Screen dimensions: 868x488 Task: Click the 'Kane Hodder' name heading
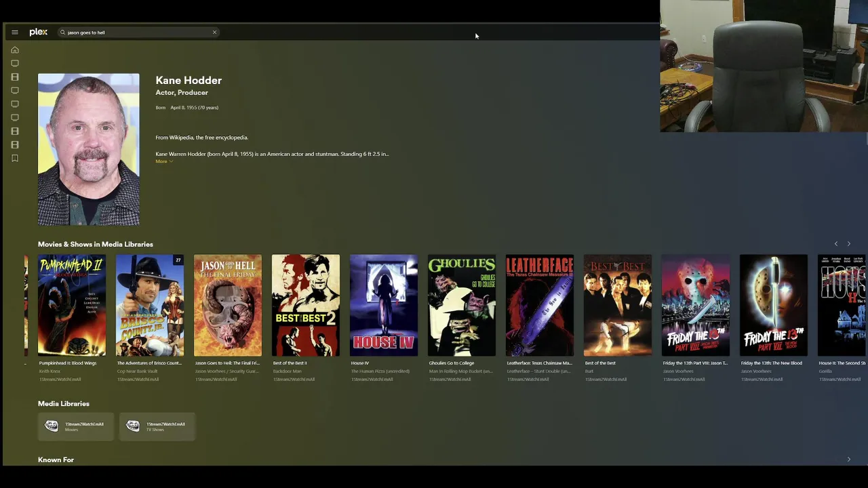tap(189, 81)
